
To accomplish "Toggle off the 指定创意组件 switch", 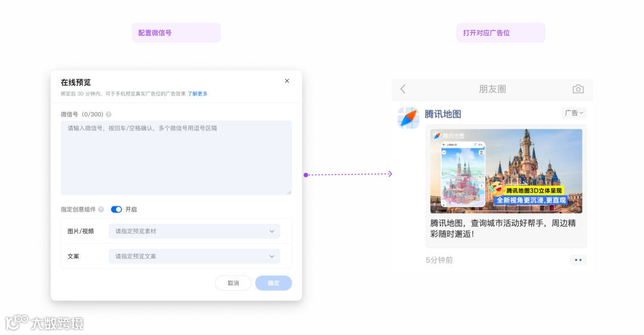I will point(116,209).
